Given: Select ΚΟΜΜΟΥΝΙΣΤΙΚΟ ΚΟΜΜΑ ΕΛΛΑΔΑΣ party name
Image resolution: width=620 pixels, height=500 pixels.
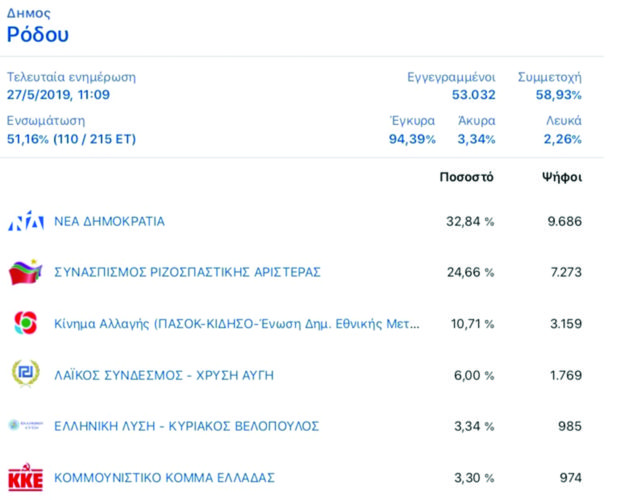Looking at the screenshot, I should click(x=164, y=478).
